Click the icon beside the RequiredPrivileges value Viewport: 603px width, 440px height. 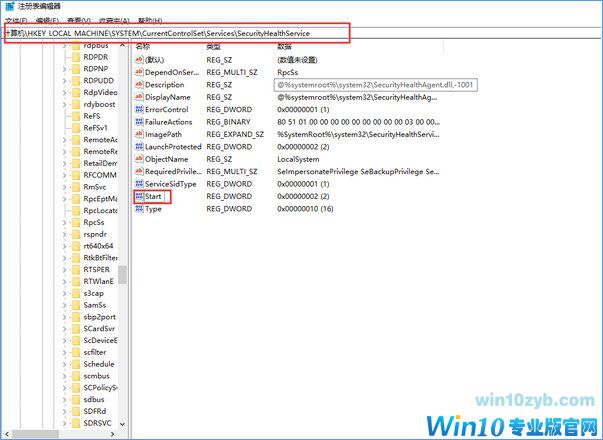139,171
